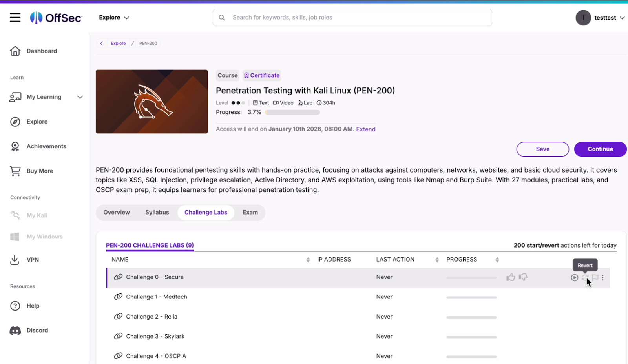Click the Course tag label
628x364 pixels.
pos(228,75)
